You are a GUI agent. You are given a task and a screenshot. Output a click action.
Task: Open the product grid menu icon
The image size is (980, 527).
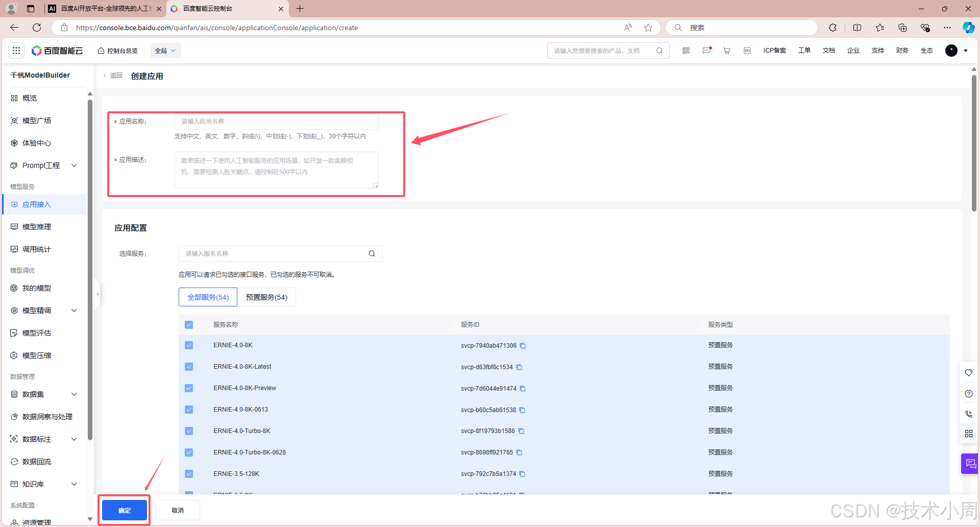pos(16,51)
